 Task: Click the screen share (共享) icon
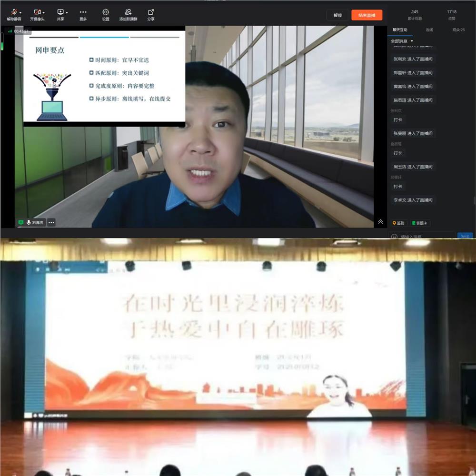(60, 12)
